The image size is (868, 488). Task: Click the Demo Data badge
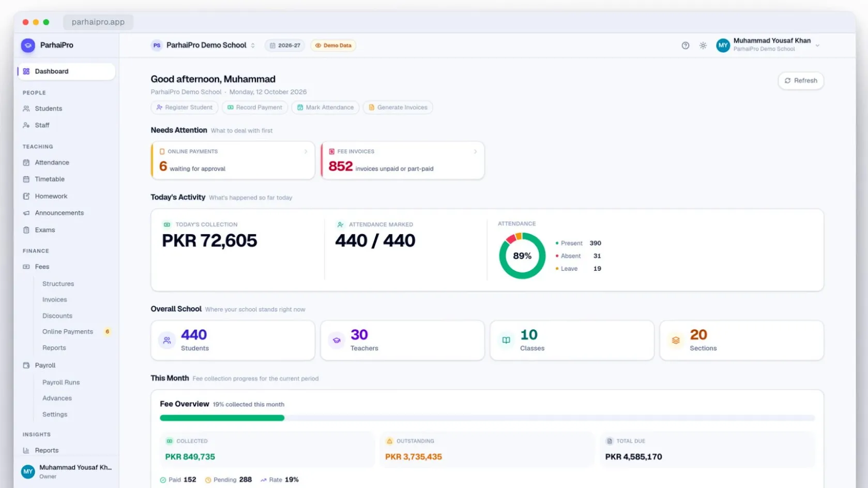pyautogui.click(x=333, y=45)
